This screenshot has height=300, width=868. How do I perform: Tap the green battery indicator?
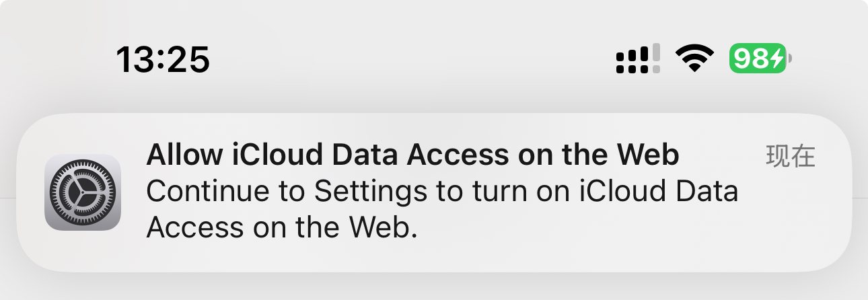pyautogui.click(x=757, y=59)
